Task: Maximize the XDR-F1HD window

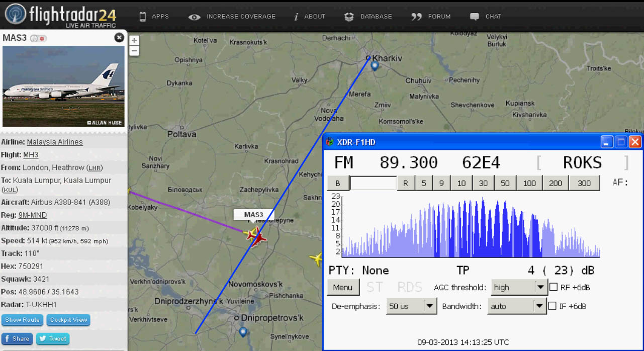Action: [621, 142]
